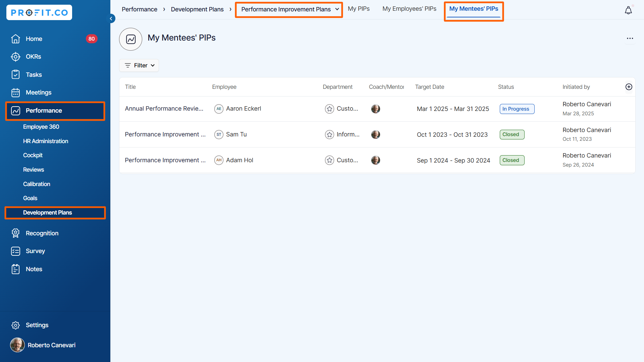The width and height of the screenshot is (644, 362).
Task: Open the Performance Improvement Plans dropdown
Action: (x=289, y=9)
